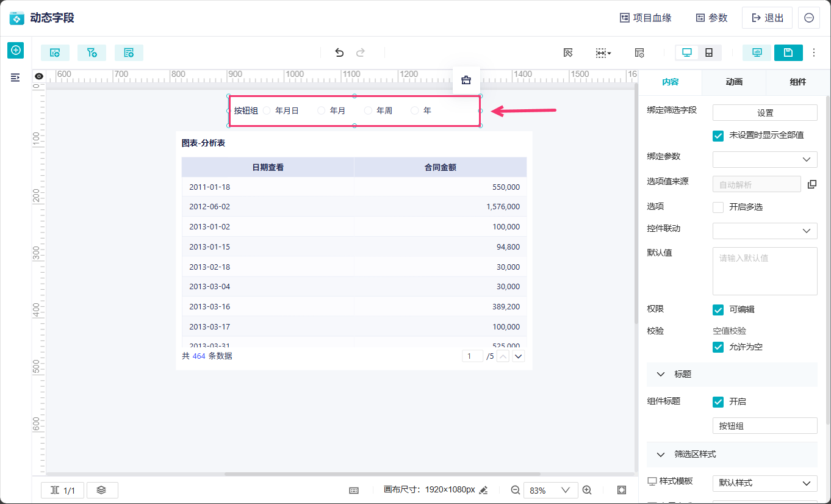Click the 默认值 text area

coord(765,271)
